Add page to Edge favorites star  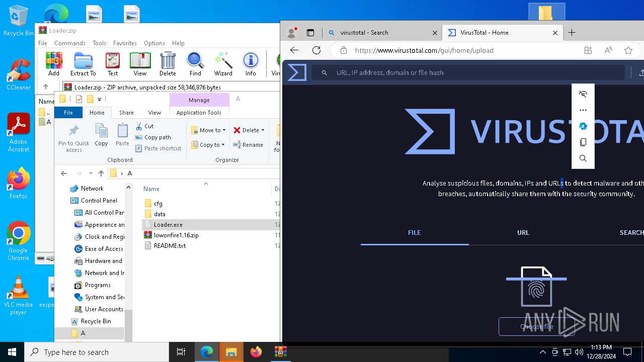click(x=628, y=50)
